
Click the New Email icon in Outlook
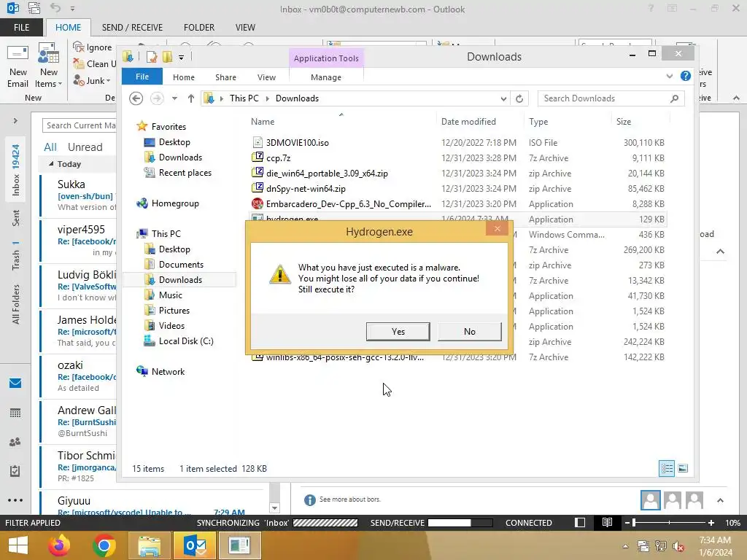(x=18, y=66)
